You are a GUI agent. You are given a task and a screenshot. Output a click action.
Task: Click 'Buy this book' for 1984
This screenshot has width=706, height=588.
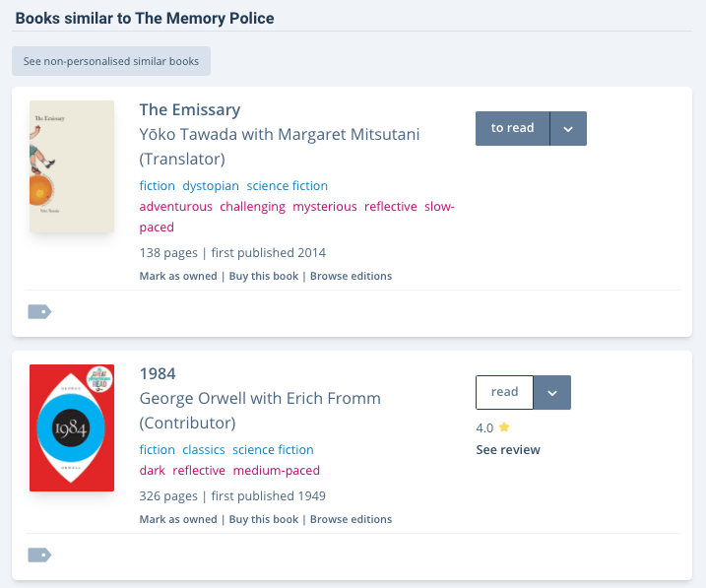pyautogui.click(x=264, y=519)
